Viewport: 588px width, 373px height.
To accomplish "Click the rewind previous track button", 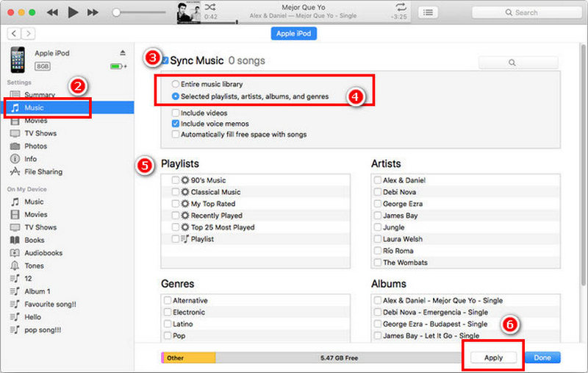I will [52, 13].
